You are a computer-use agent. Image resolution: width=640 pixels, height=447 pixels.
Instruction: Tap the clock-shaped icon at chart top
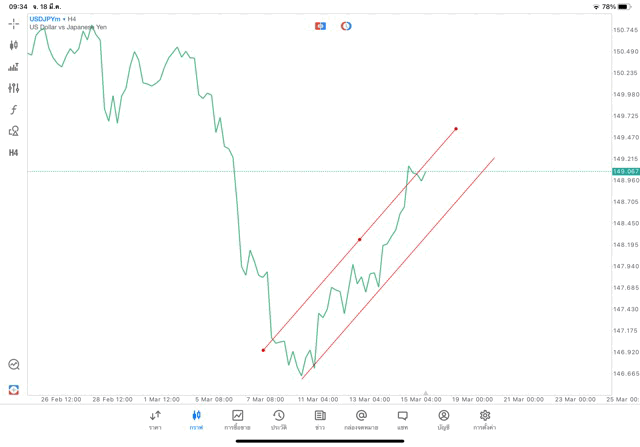(346, 26)
